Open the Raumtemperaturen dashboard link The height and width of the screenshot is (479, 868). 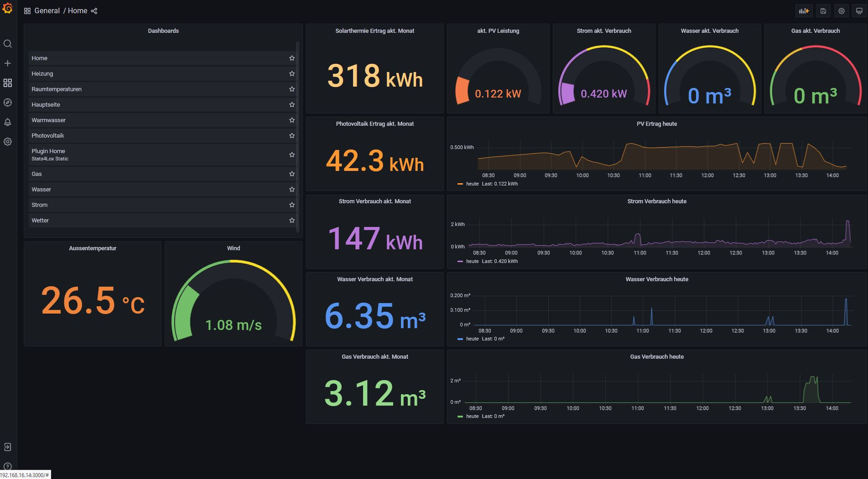(x=57, y=89)
